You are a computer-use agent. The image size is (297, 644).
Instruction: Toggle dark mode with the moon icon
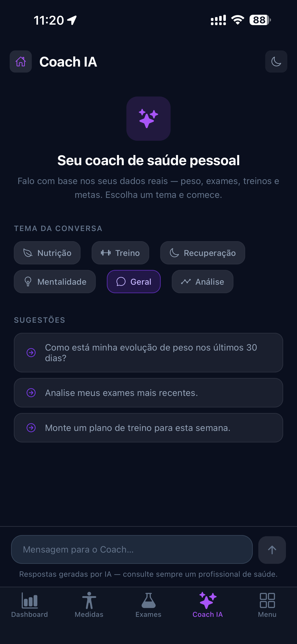(276, 61)
